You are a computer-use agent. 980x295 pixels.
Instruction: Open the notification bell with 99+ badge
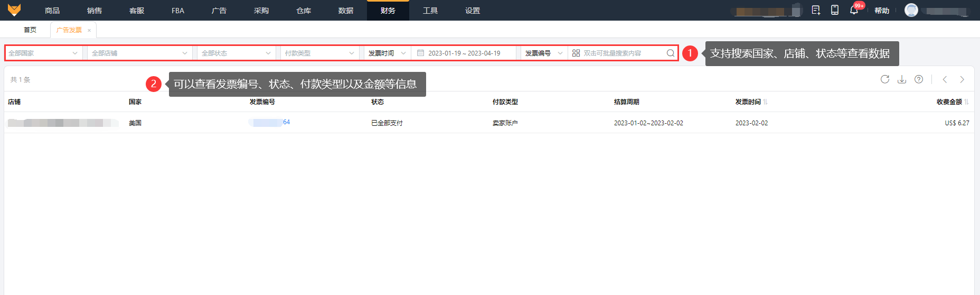coord(854,10)
